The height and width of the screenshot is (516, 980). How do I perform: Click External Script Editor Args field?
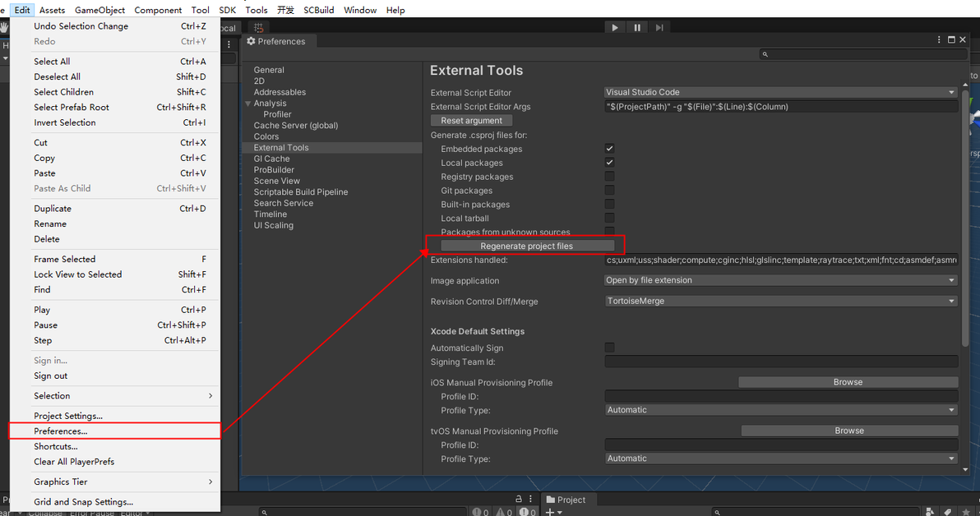(780, 107)
